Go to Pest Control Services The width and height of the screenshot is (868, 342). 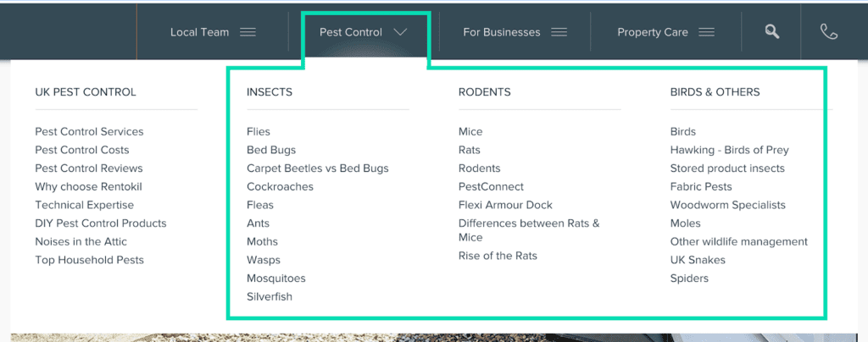coord(89,131)
